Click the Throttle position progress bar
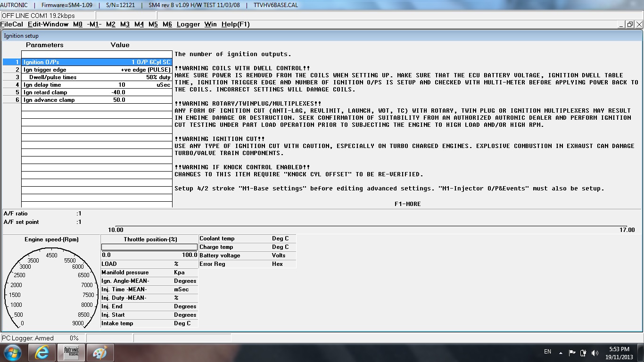Screen dimensions: 644x362 click(149, 247)
